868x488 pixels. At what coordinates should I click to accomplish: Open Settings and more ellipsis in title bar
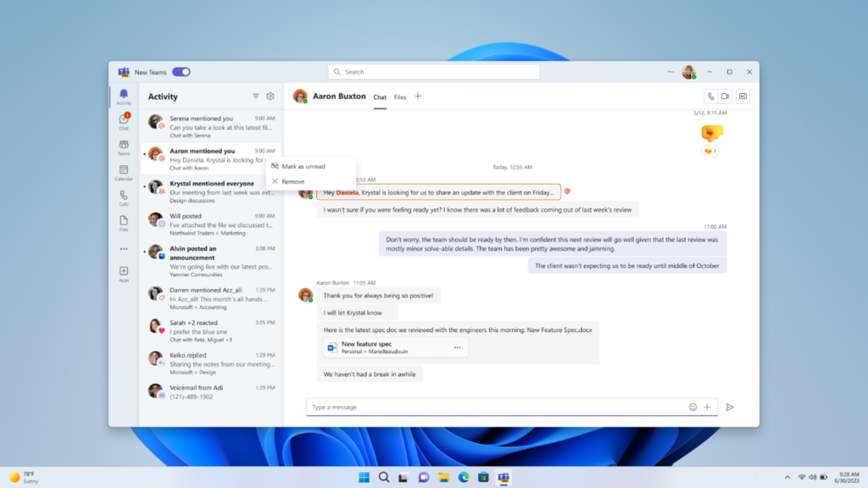(x=670, y=72)
